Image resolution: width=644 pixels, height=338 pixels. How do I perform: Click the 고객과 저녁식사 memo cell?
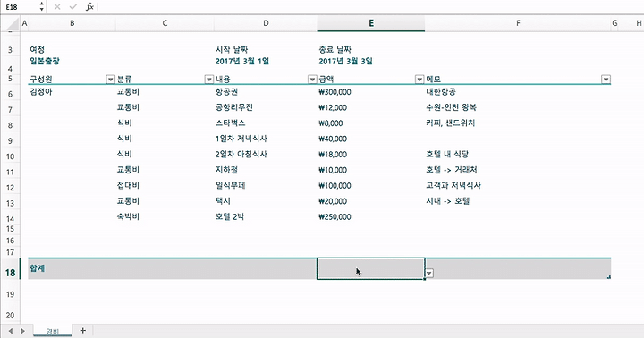tap(453, 186)
